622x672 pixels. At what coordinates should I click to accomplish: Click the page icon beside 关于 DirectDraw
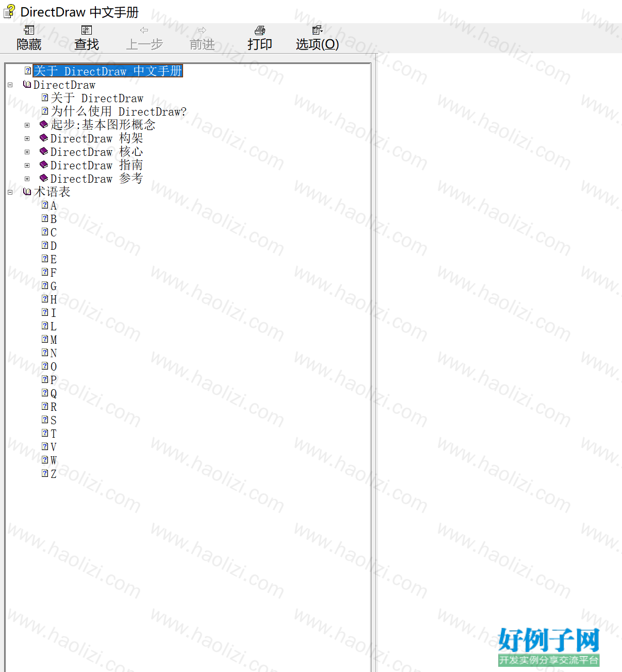(45, 98)
